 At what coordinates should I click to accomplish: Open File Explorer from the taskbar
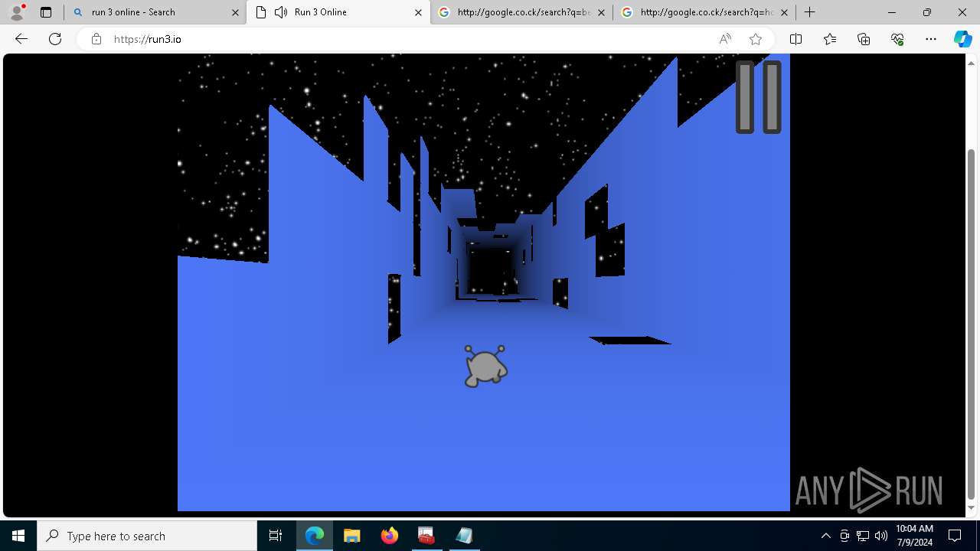351,536
